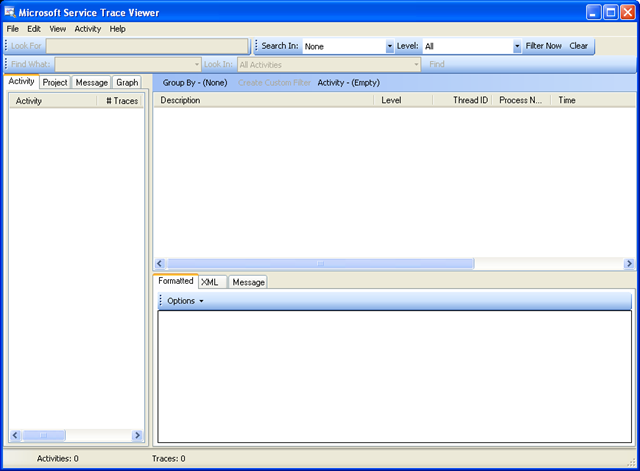
Task: Click the Look For input field
Action: (x=147, y=46)
